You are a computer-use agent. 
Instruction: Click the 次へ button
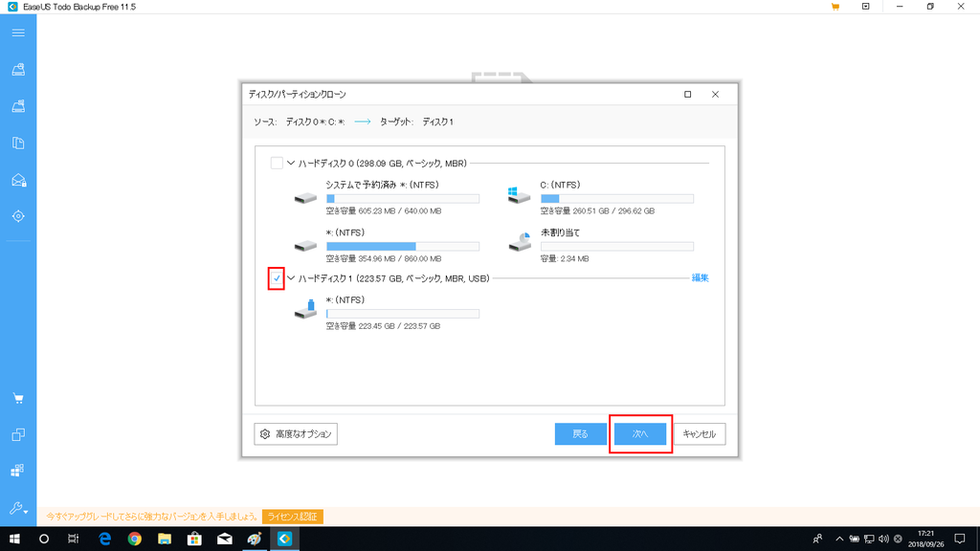coord(640,433)
